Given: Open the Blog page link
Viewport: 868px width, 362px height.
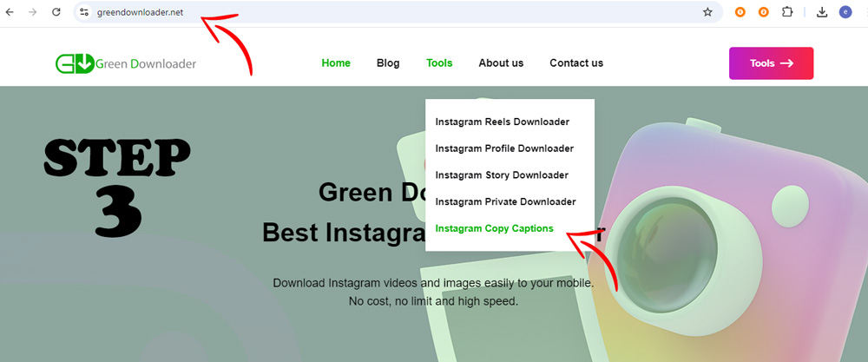Looking at the screenshot, I should 387,63.
